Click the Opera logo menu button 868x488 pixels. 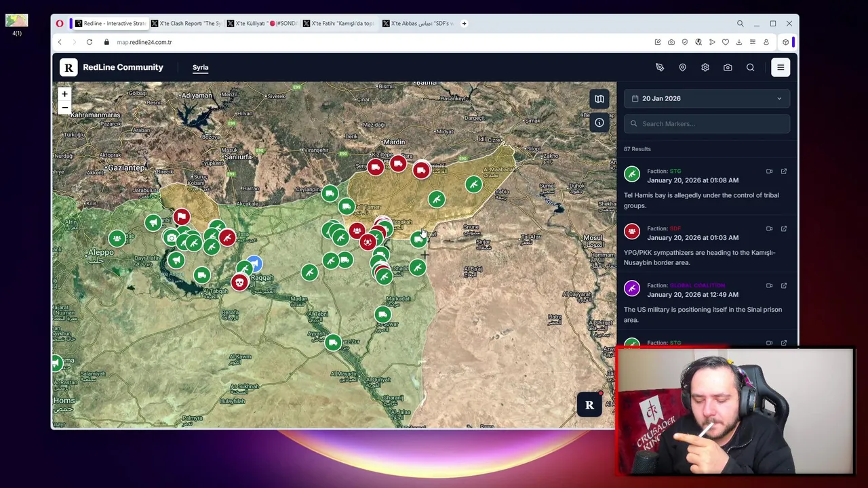tap(60, 23)
